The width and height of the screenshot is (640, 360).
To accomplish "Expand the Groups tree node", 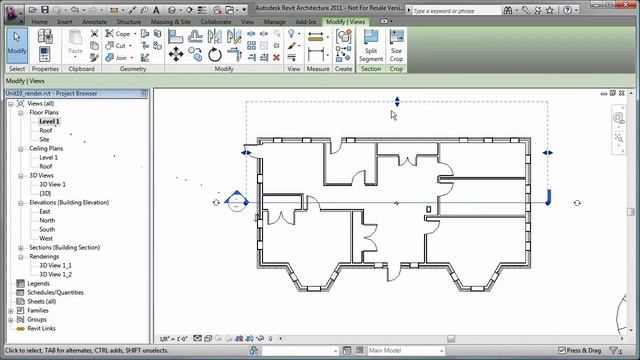I will tap(11, 320).
